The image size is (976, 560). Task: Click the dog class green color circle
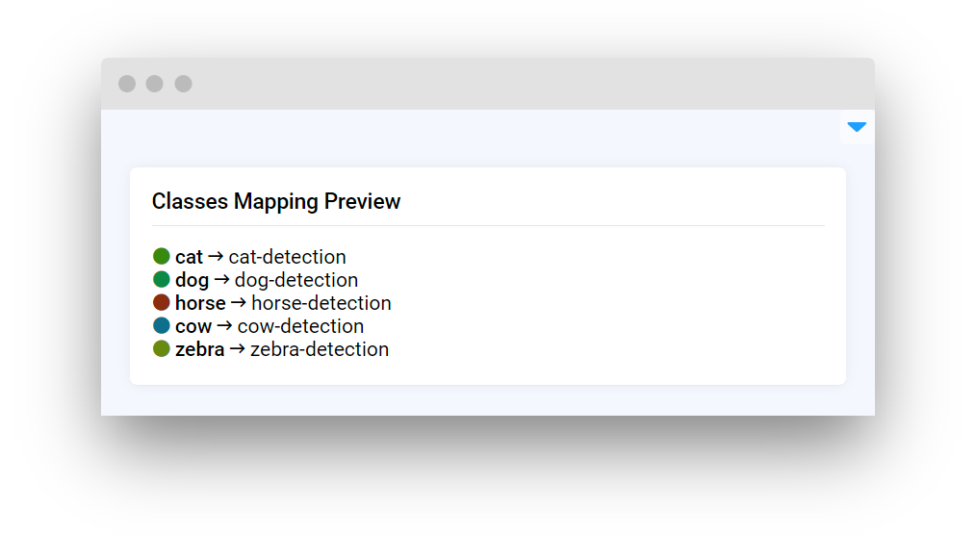tap(162, 280)
